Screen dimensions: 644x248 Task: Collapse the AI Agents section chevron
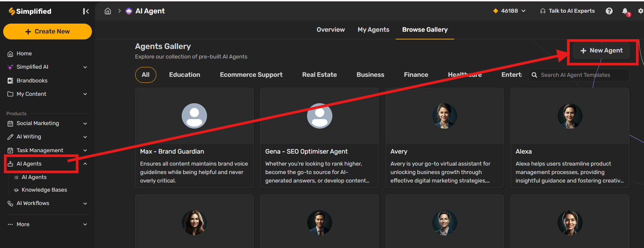point(85,164)
